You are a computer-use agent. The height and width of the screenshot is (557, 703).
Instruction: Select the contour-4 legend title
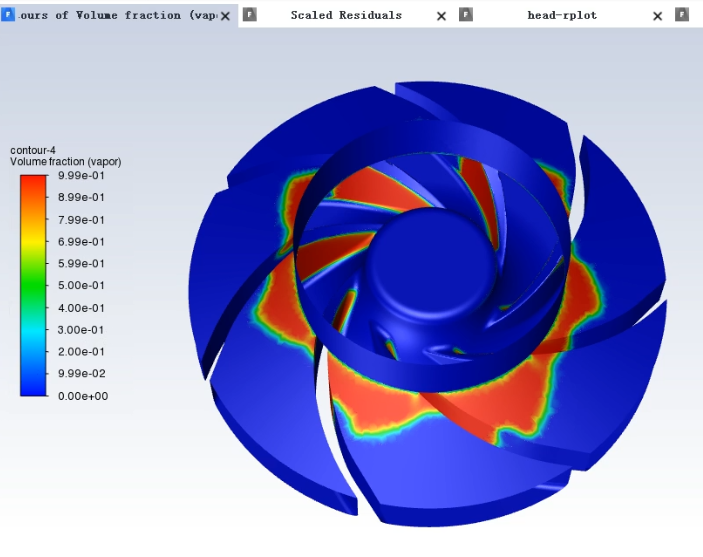point(33,150)
